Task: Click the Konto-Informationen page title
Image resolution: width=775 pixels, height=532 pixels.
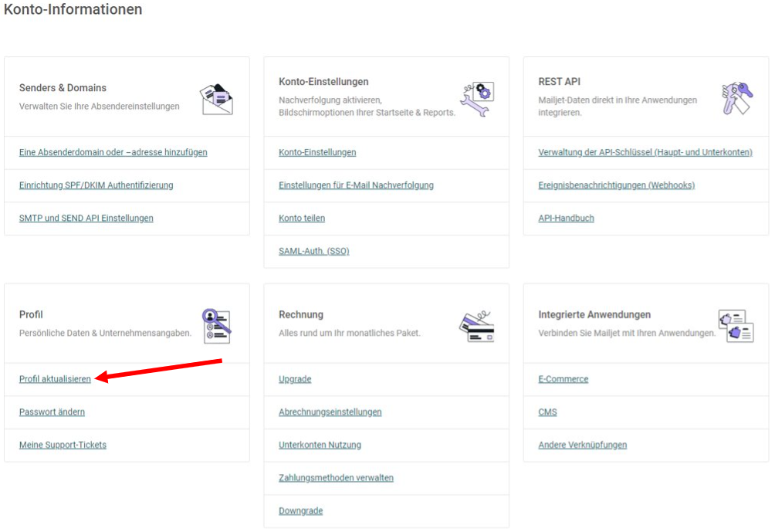Action: point(73,9)
